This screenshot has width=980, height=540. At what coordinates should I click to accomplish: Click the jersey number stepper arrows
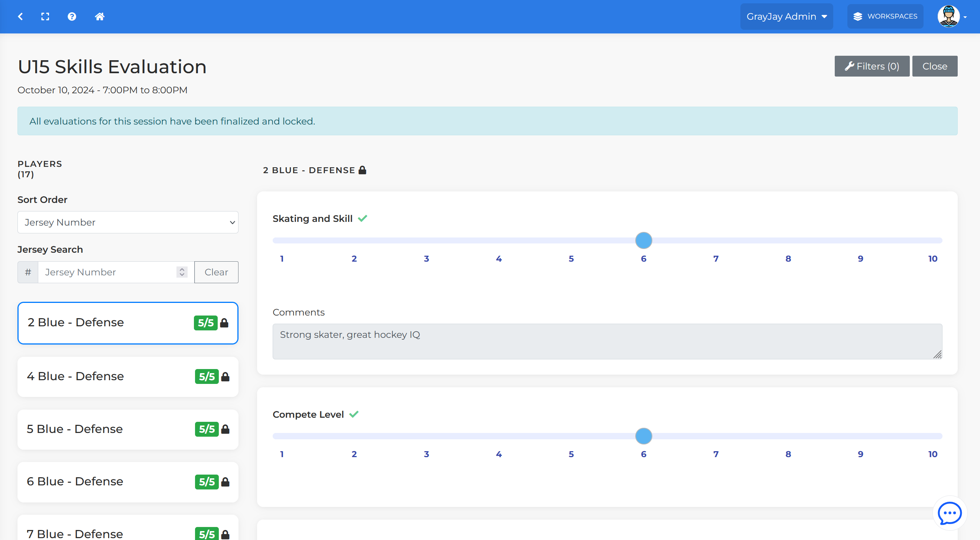tap(182, 272)
